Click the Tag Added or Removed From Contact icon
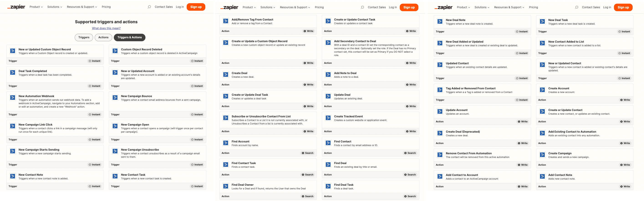This screenshot has width=644, height=201. 440,90
